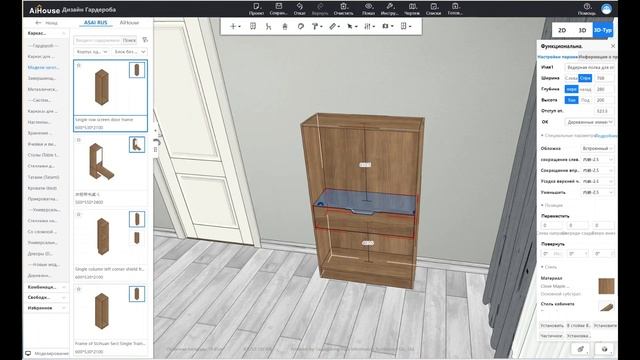This screenshot has width=640, height=360.
Task: Select Слева option for Ширина
Action: click(571, 78)
